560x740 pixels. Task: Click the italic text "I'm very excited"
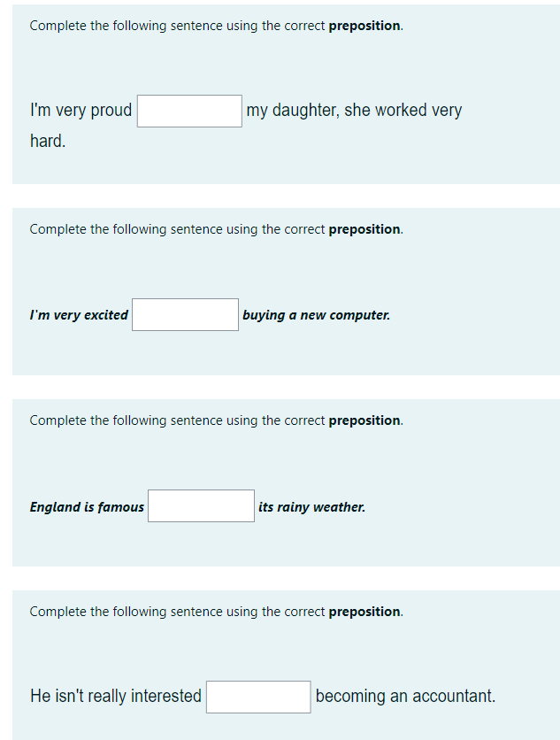click(x=79, y=315)
